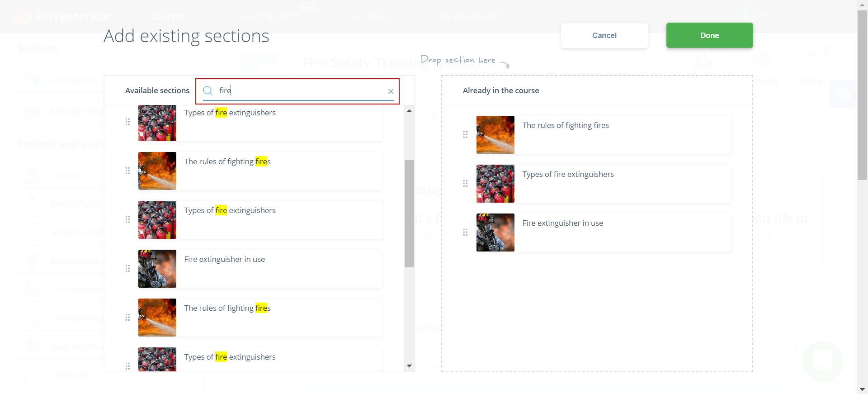
Task: Select 'Fire extinguisher in use' thumbnail in available sections
Action: point(157,269)
